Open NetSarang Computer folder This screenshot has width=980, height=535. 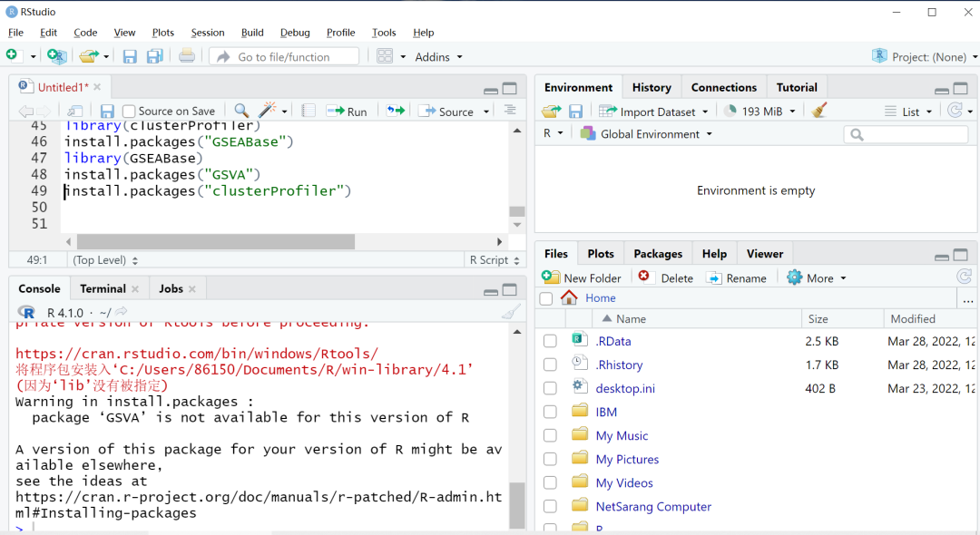[653, 506]
